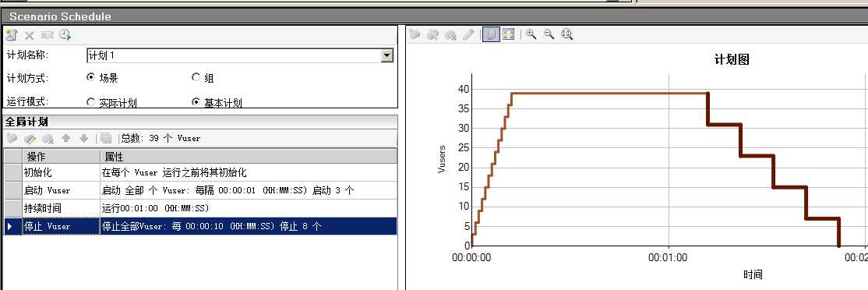Click the 全局计划 panel header
This screenshot has height=290, width=868.
coord(199,122)
